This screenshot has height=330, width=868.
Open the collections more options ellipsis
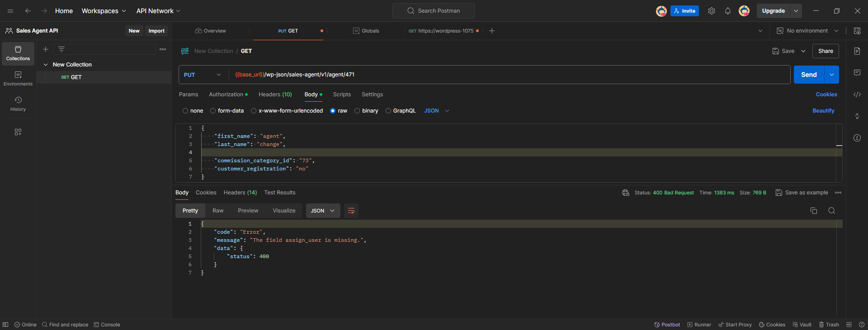coord(163,49)
